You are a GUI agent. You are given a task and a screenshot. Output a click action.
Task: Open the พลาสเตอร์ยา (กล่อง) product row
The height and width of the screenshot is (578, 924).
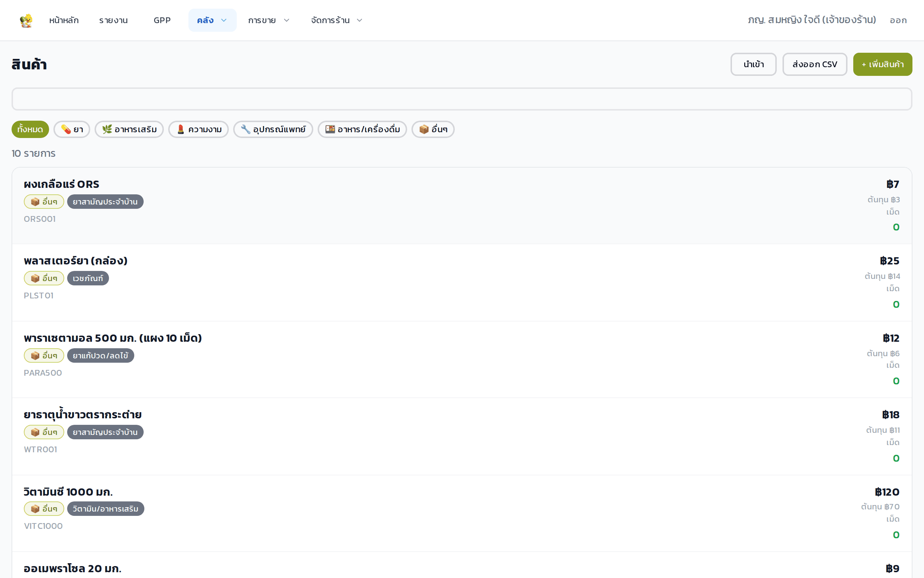462,282
